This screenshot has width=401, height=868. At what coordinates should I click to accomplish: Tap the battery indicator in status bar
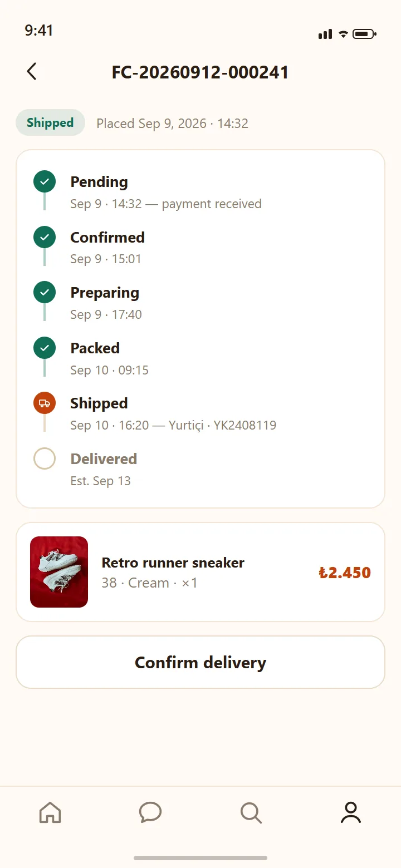pos(365,34)
